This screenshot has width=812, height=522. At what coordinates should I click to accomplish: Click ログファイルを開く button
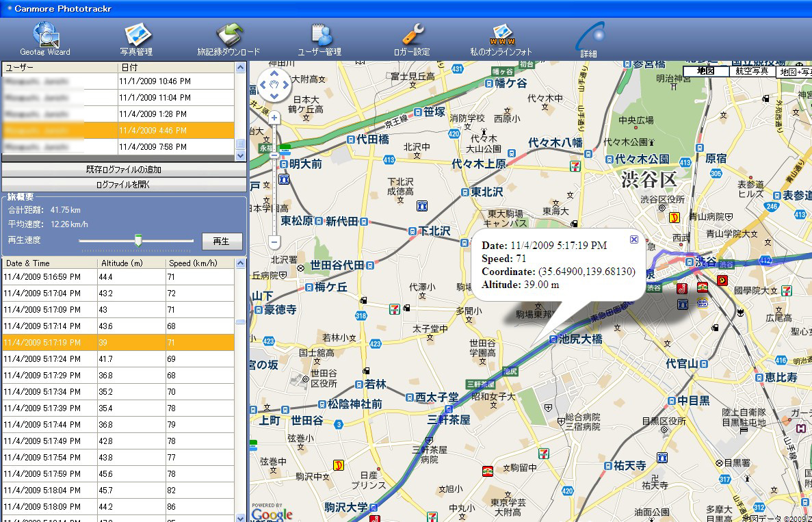click(x=124, y=184)
